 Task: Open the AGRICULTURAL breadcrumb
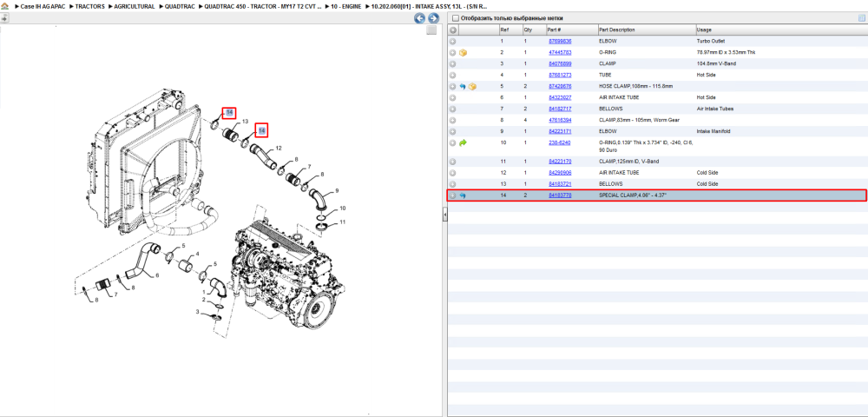click(134, 6)
